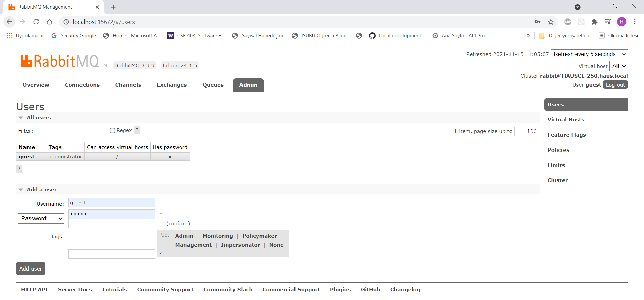The image size is (644, 300).
Task: Open the Extensions puzzle icon
Action: pyautogui.click(x=594, y=22)
